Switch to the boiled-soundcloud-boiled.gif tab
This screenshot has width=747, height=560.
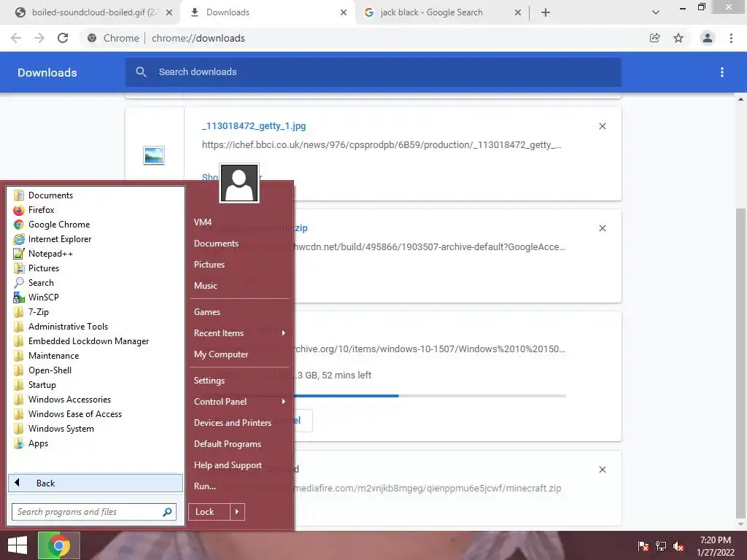coord(94,12)
